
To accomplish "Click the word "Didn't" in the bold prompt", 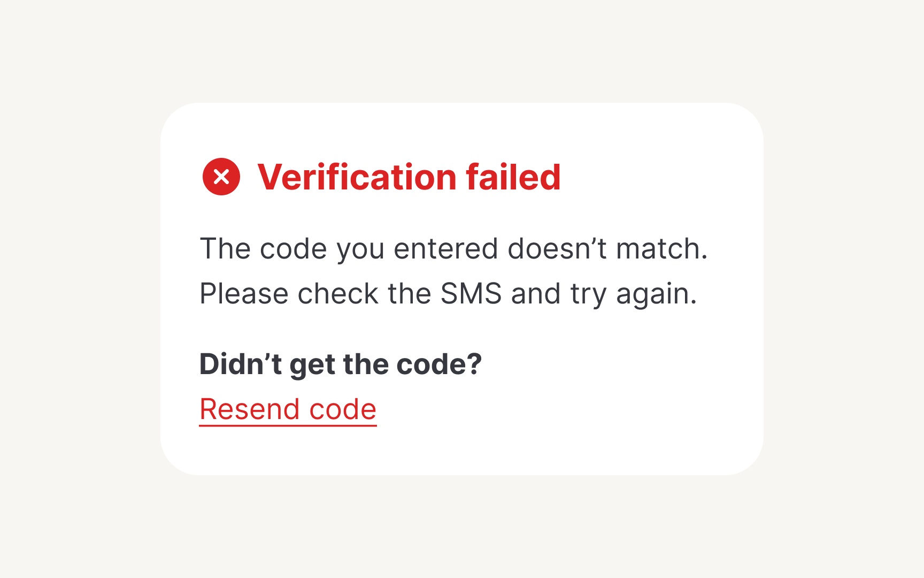I will point(240,364).
